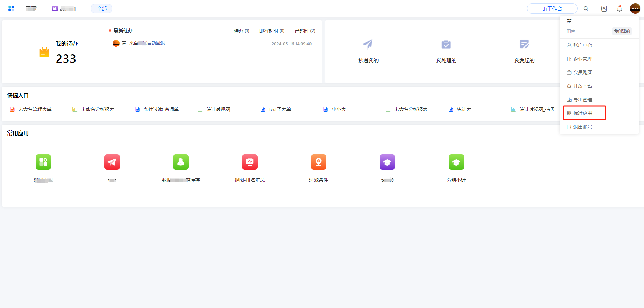This screenshot has width=644, height=308.
Task: Click the search magnifier icon in header
Action: click(x=586, y=8)
